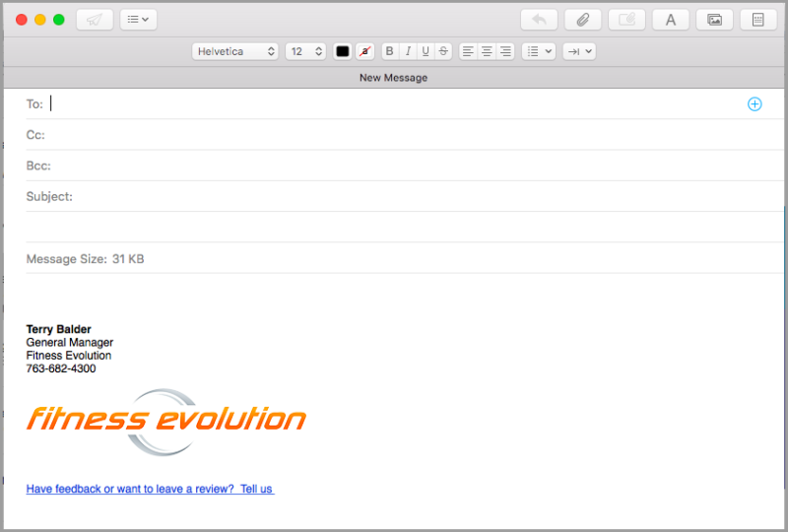Open the list style dropdown

[539, 51]
